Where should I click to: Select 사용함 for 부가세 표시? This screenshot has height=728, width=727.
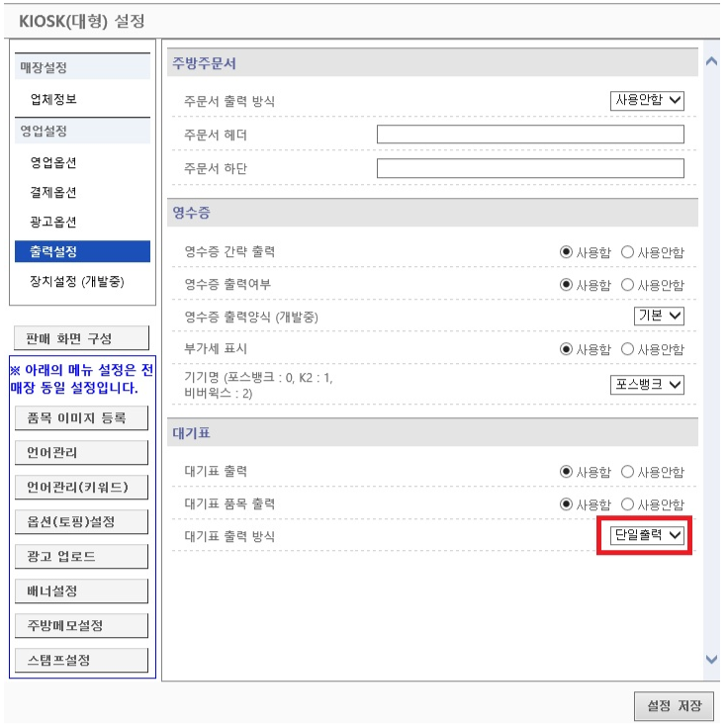click(x=566, y=349)
